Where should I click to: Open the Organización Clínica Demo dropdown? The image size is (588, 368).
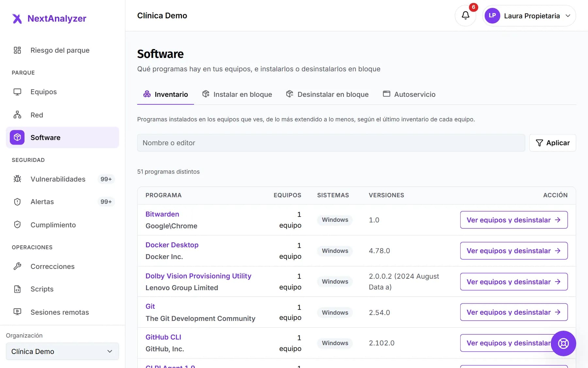[62, 351]
